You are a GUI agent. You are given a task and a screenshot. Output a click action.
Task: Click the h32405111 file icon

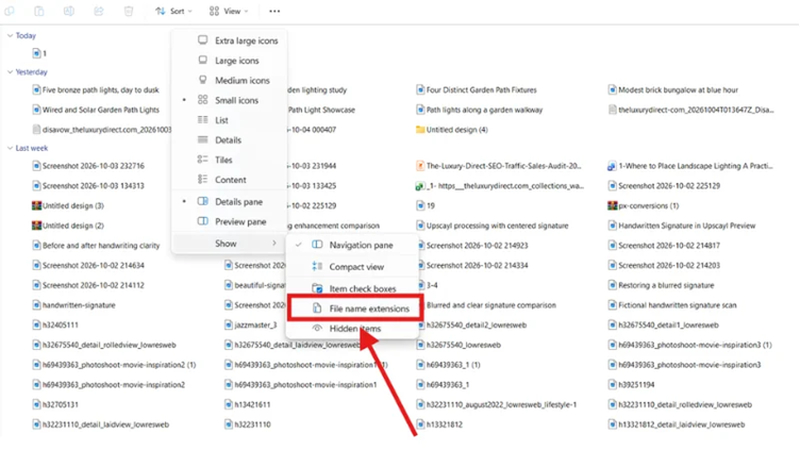point(36,325)
